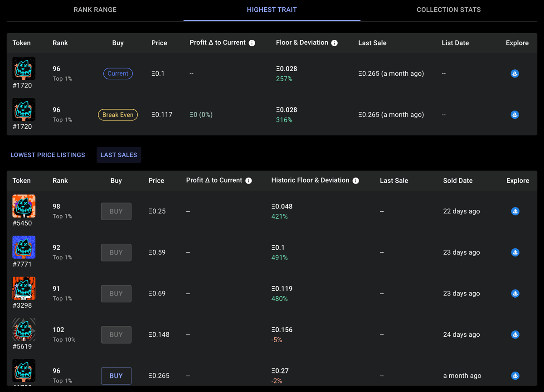Switch to Rank Range tab
This screenshot has height=392, width=544.
95,10
